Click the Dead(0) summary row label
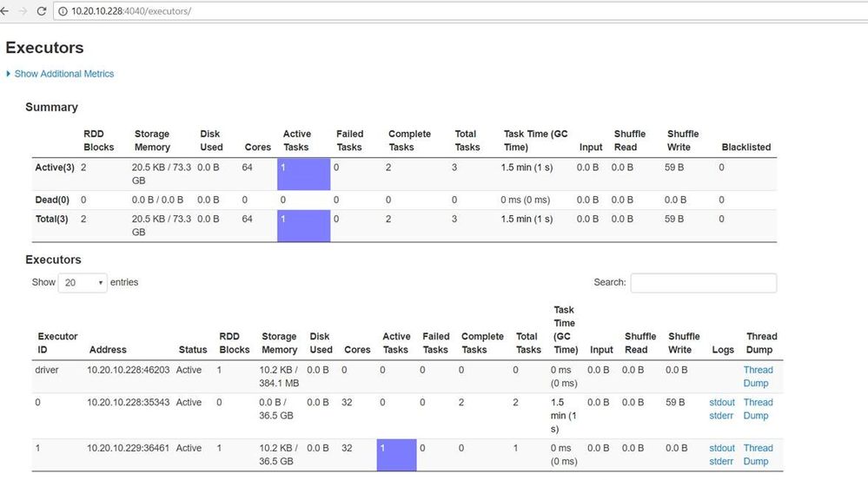 52,201
